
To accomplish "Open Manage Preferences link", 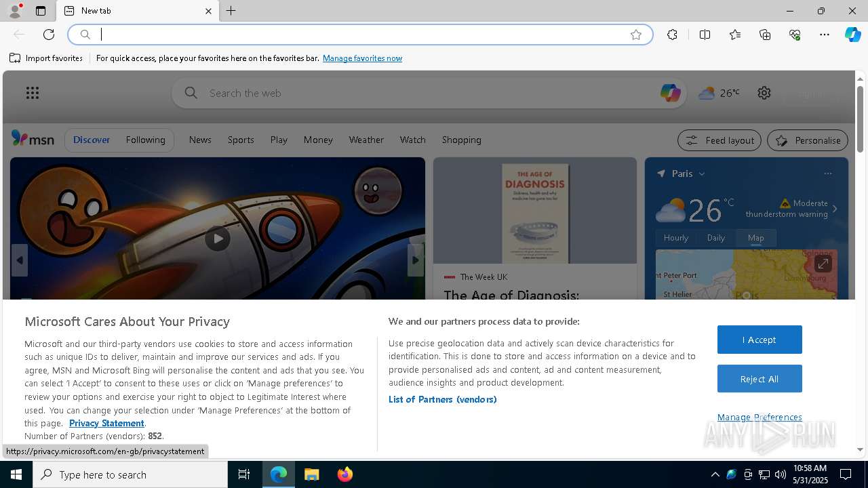I will click(759, 417).
